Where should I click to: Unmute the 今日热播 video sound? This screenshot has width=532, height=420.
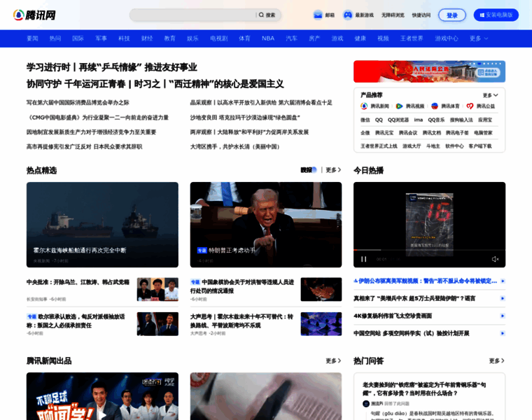click(495, 259)
